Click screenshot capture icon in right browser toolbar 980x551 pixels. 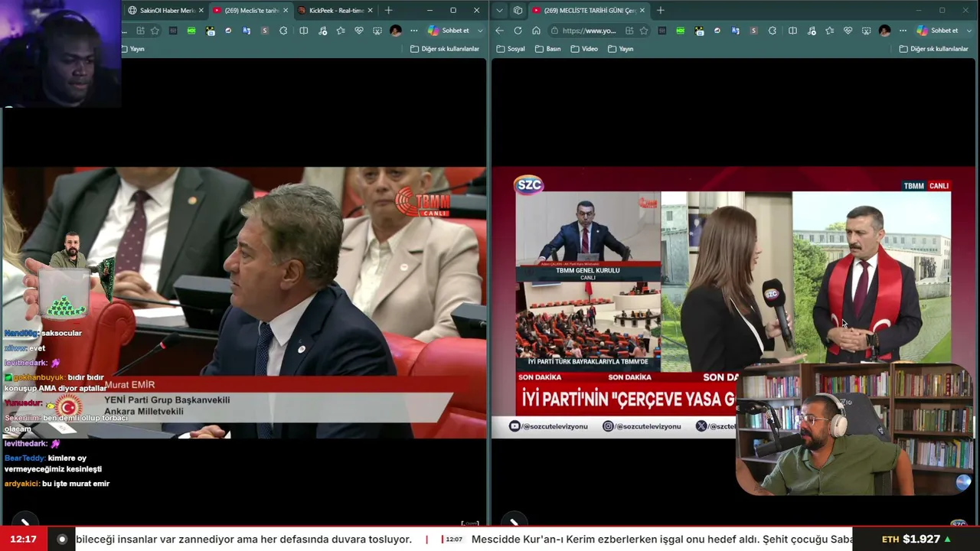pos(866,31)
